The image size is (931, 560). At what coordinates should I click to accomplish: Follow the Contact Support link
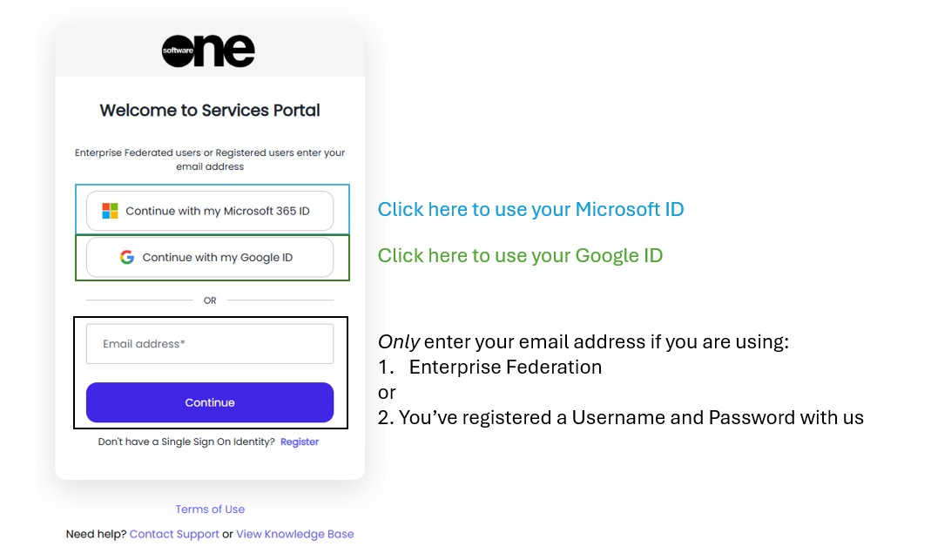(x=174, y=534)
